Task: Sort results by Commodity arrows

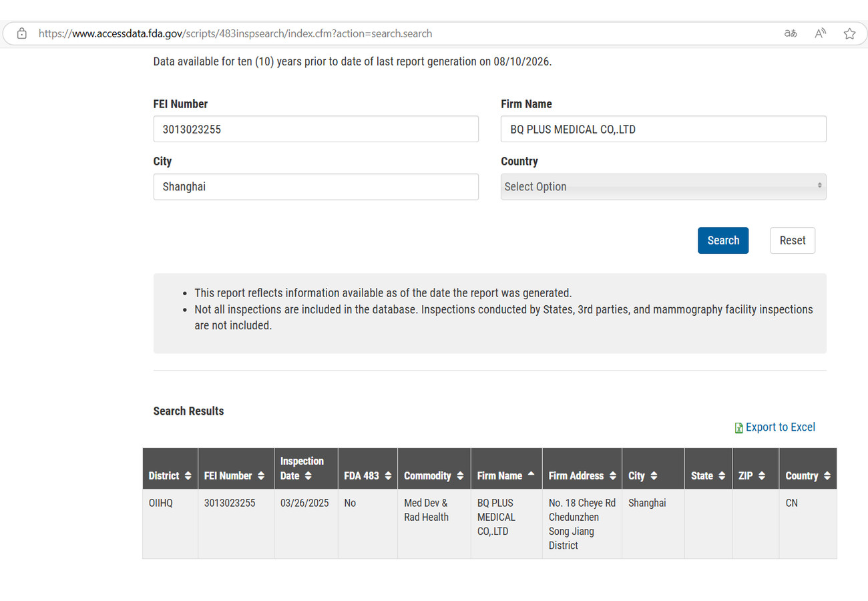Action: (x=459, y=476)
